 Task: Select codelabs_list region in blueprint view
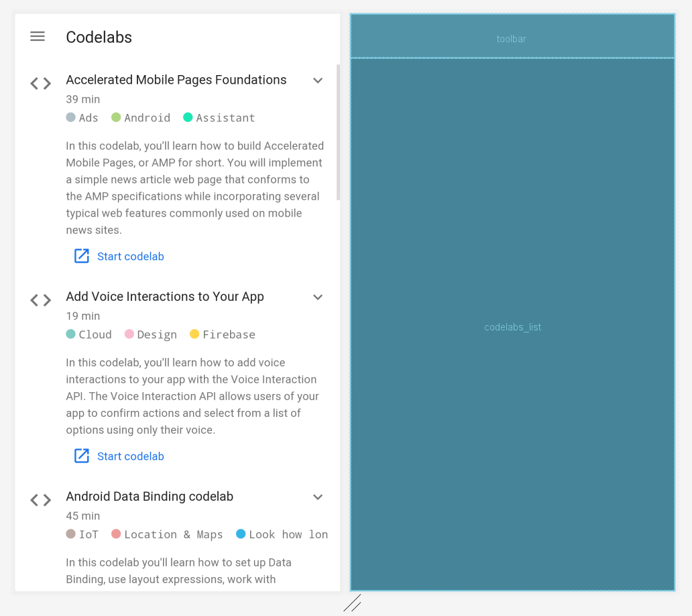[512, 326]
